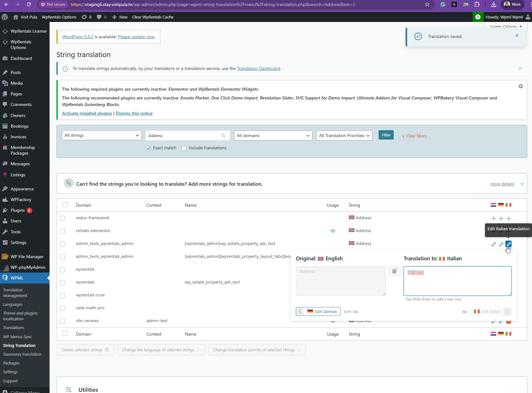Reload the page with the refresh icon
Viewport: 532px width, 393px height.
pyautogui.click(x=29, y=4)
